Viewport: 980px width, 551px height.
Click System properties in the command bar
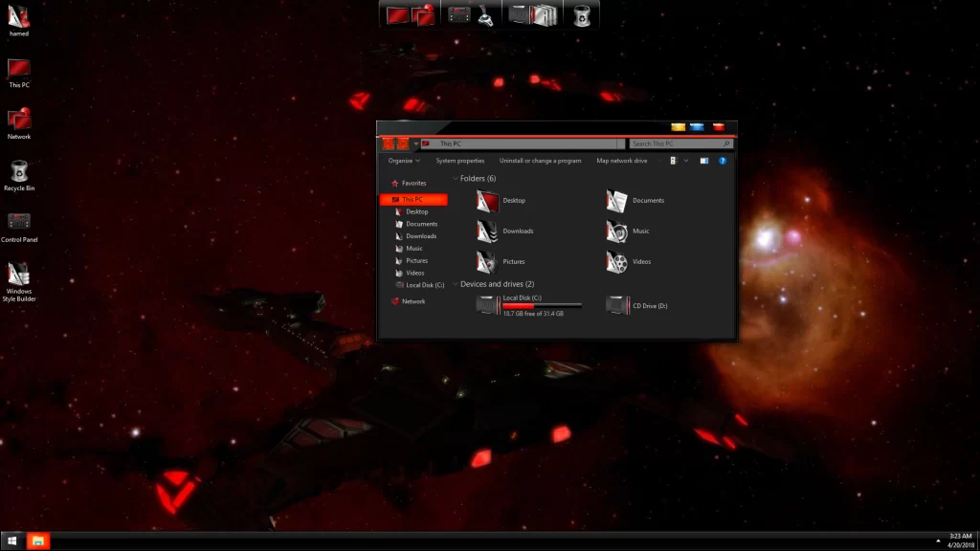click(459, 161)
